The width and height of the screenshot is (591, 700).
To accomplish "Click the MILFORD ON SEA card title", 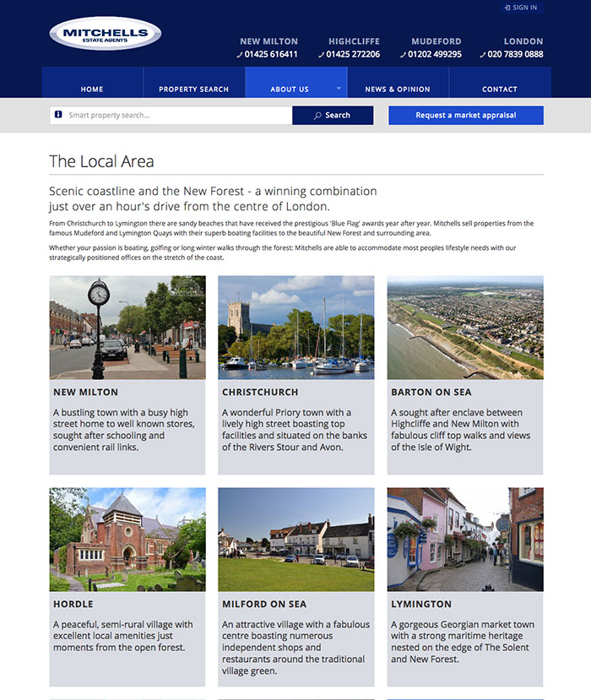I will [x=264, y=604].
